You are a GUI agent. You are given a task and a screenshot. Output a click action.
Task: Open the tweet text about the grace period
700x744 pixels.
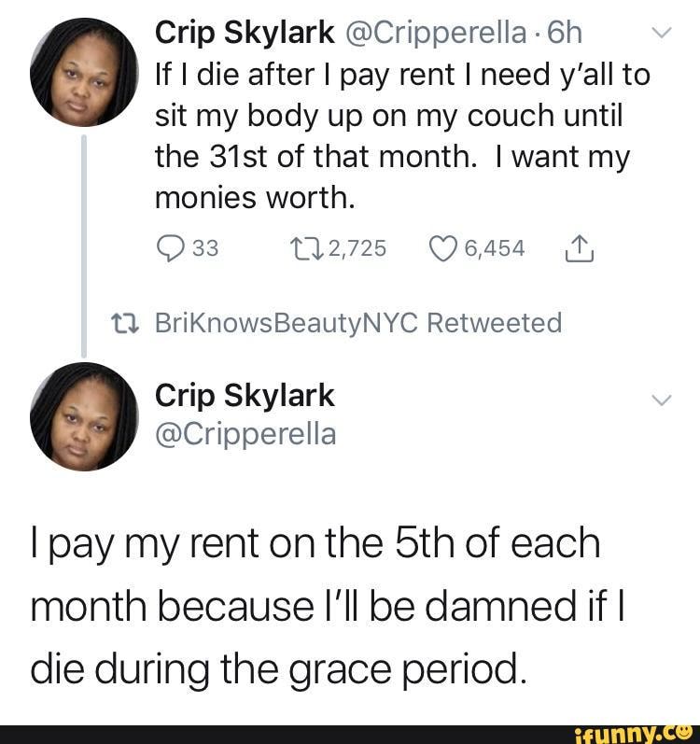pyautogui.click(x=317, y=606)
